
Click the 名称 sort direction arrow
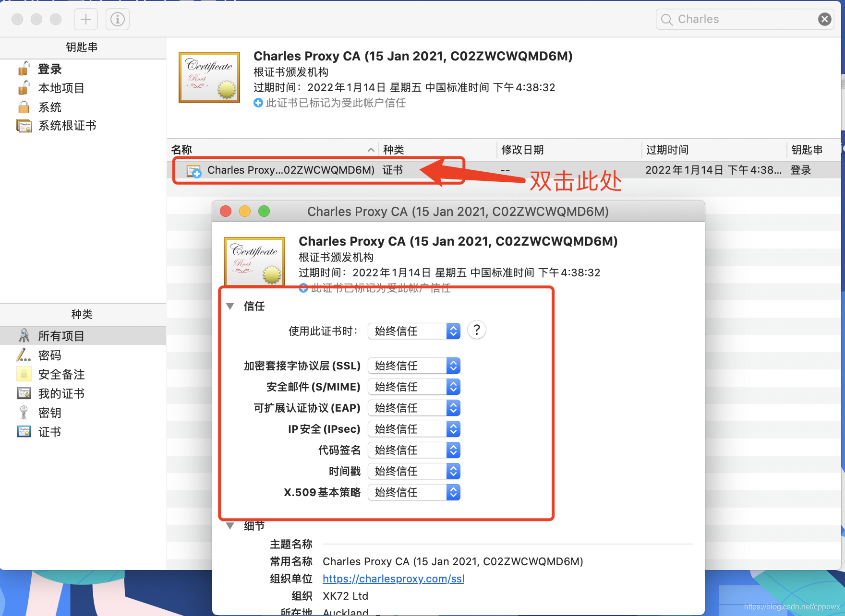371,150
